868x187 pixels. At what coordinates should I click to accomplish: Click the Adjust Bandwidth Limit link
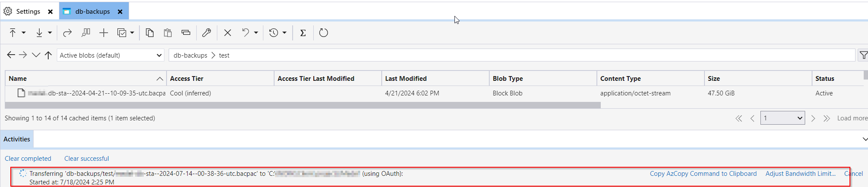(x=800, y=174)
